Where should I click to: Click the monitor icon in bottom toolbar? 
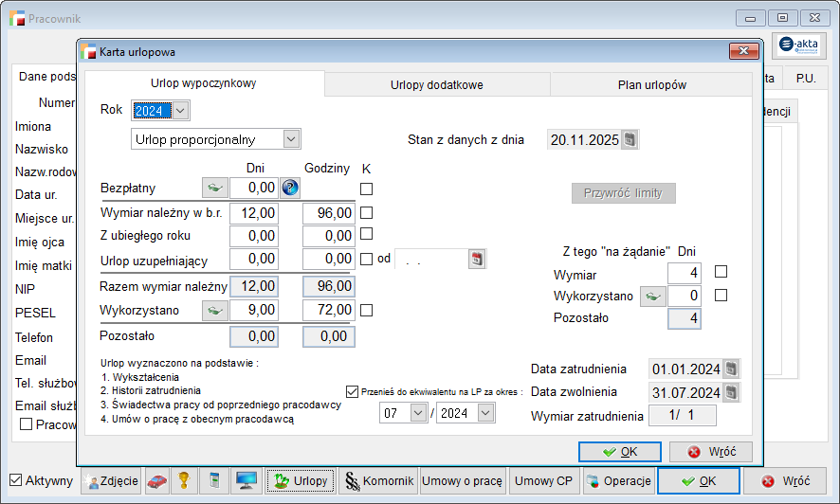click(246, 481)
